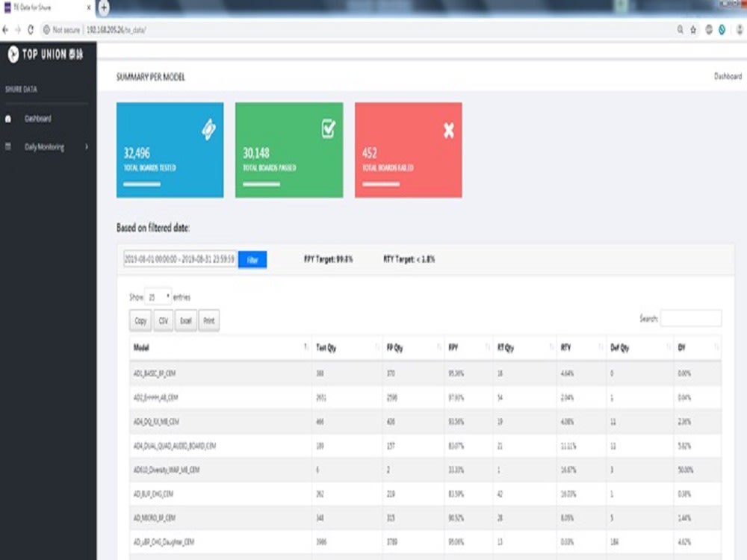
Task: Open Dashboard from the sidebar
Action: click(37, 119)
